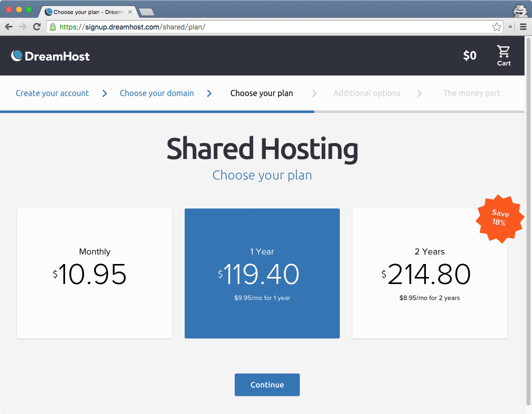Go to Choose your domain step
Viewport: 532px width, 414px height.
point(157,93)
